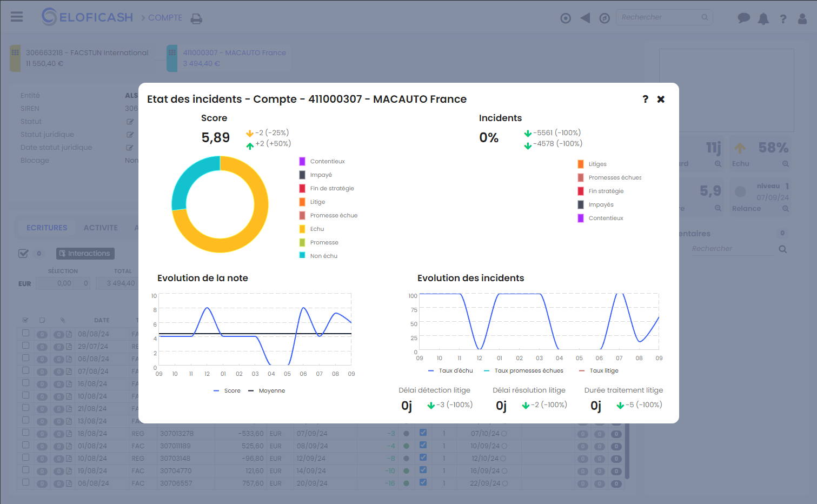This screenshot has width=817, height=504.
Task: Open the chat messages icon
Action: point(744,18)
